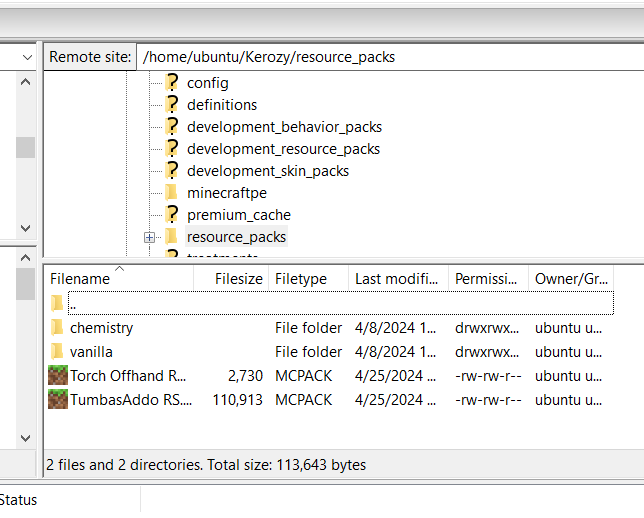
Task: Open the local site path dropdown arrow
Action: (26, 58)
